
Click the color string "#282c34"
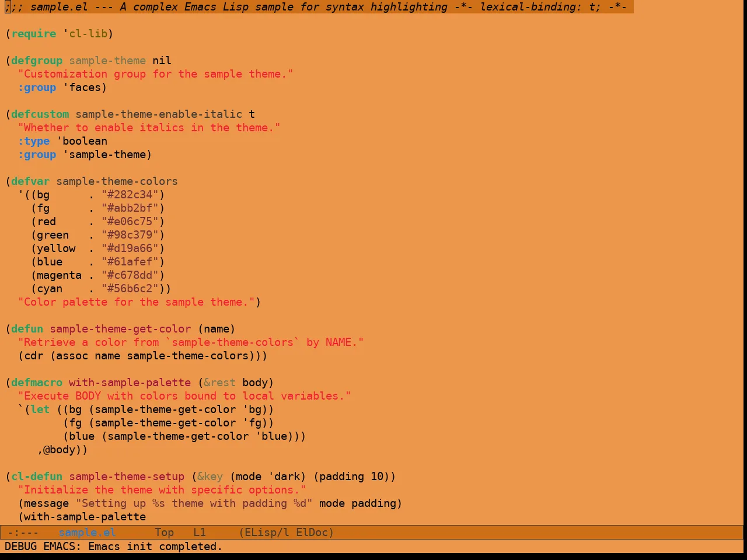click(130, 195)
